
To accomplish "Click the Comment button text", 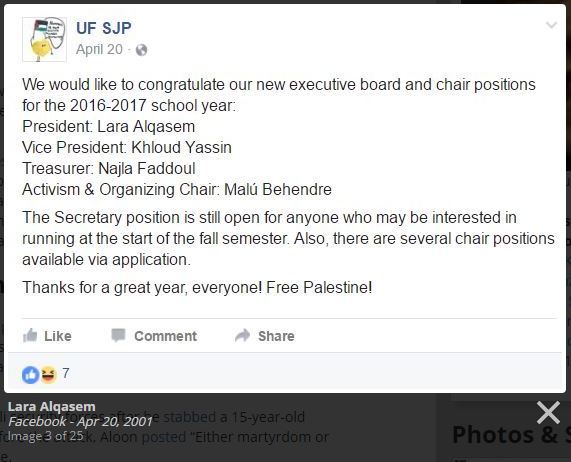I will click(x=166, y=336).
